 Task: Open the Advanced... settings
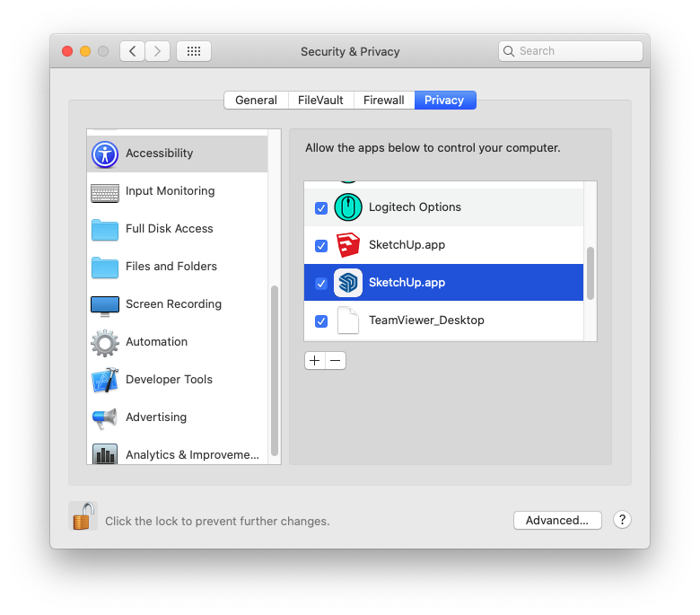click(x=557, y=521)
